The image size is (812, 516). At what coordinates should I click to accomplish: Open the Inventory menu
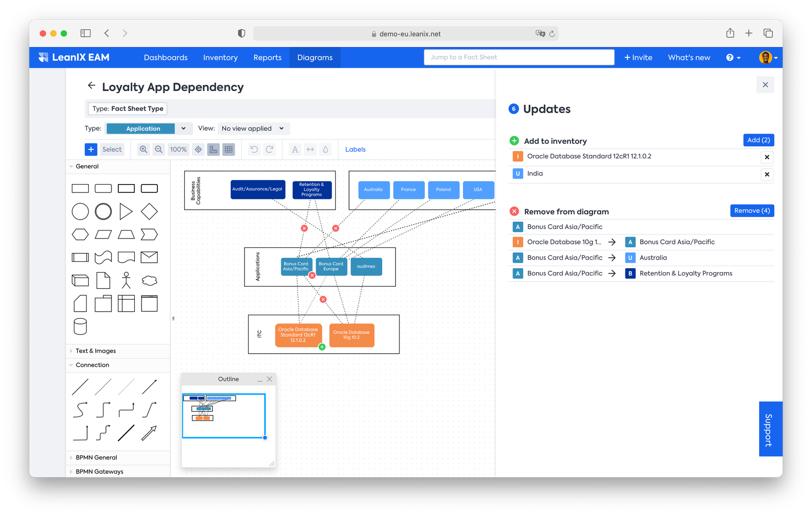[x=220, y=57]
